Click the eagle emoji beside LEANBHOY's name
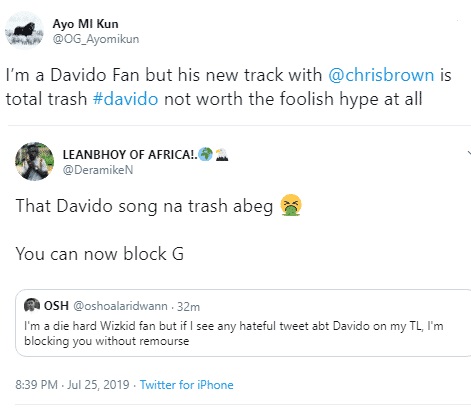 (x=222, y=155)
